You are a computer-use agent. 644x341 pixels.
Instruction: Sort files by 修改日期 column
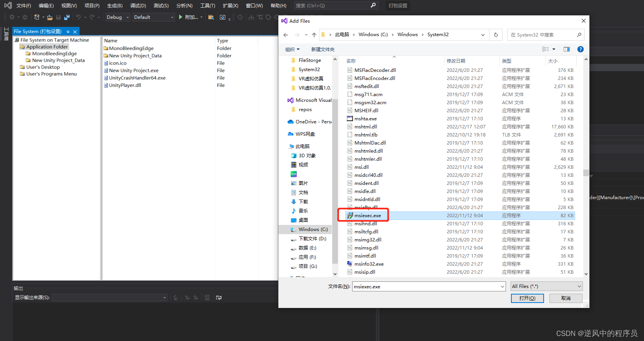tap(456, 61)
